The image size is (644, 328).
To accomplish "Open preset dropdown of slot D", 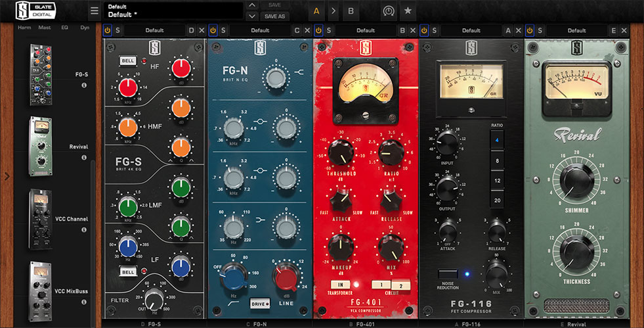I will [154, 30].
